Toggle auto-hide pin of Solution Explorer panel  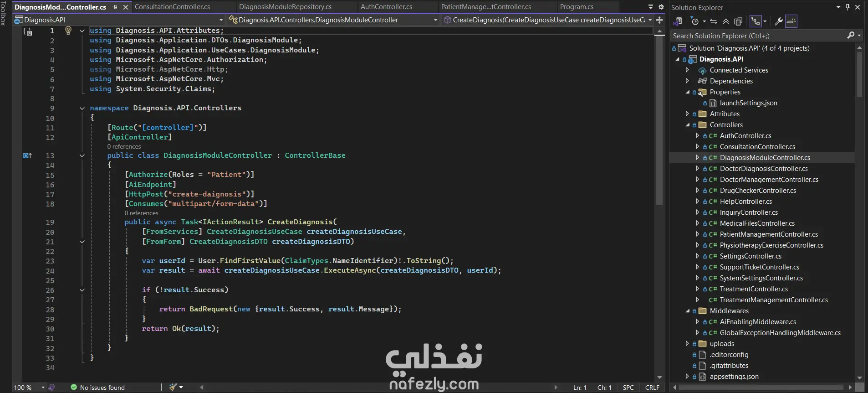[848, 7]
